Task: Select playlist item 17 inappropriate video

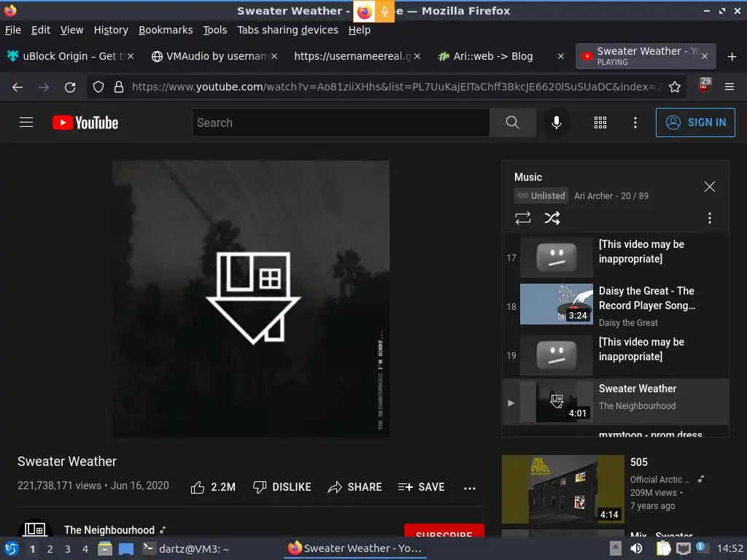Action: (616, 257)
